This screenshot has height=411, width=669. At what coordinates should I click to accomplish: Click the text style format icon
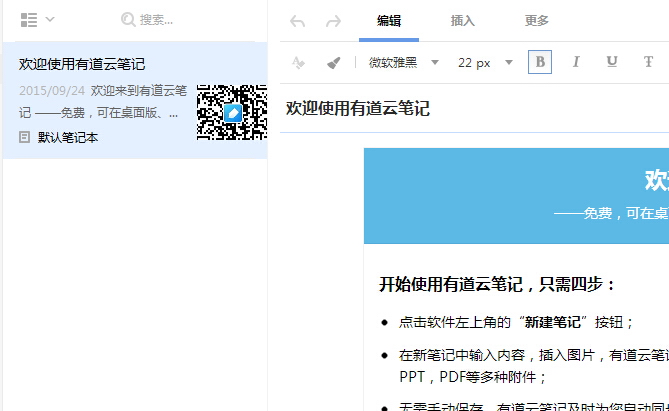point(298,63)
